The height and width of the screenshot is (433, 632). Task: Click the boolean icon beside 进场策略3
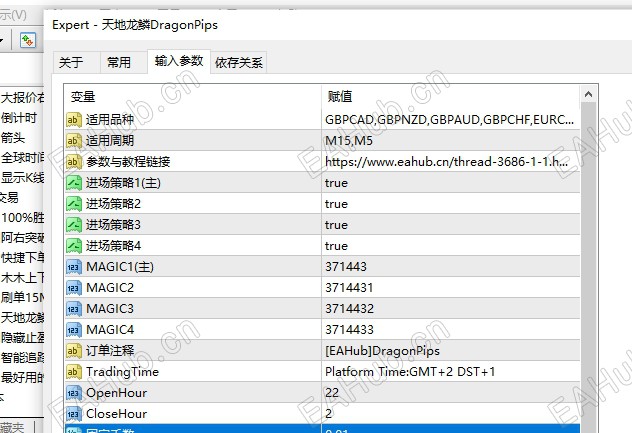(74, 225)
